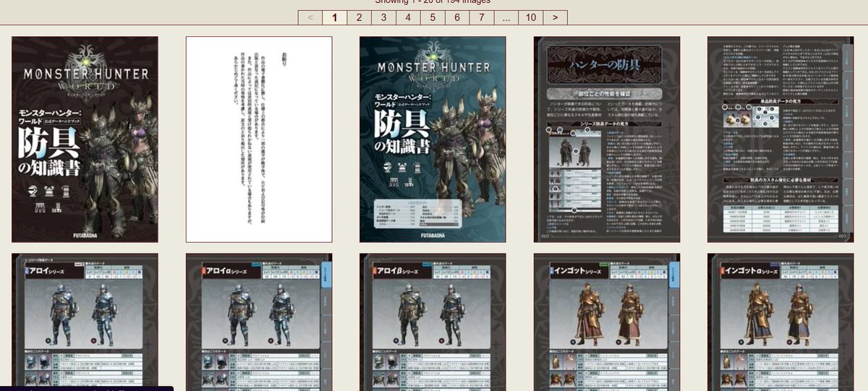
Task: Navigate to page 7 in pagination
Action: pos(482,17)
